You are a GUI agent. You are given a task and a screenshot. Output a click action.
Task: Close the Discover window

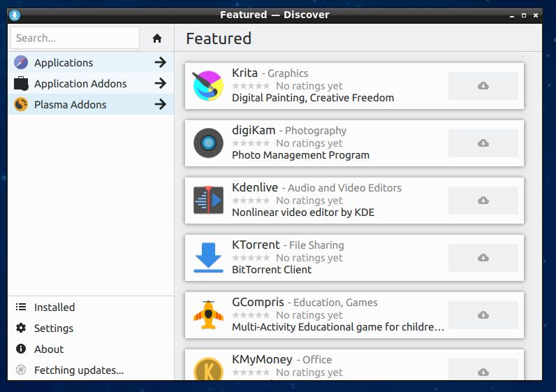[536, 15]
